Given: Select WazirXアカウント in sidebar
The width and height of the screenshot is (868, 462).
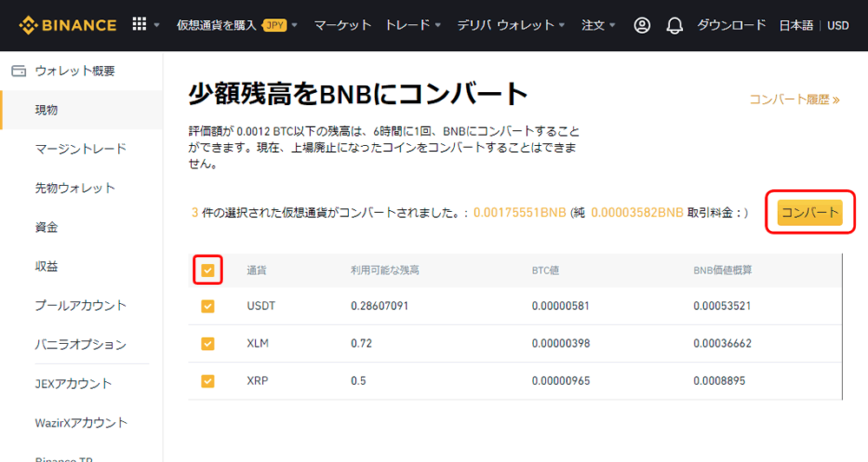Looking at the screenshot, I should coord(82,423).
